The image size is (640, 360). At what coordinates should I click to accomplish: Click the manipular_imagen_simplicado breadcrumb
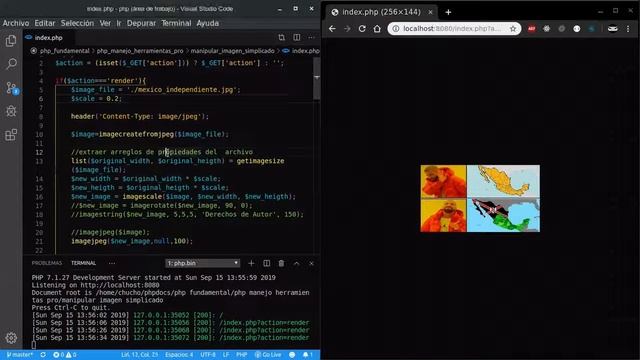point(233,51)
